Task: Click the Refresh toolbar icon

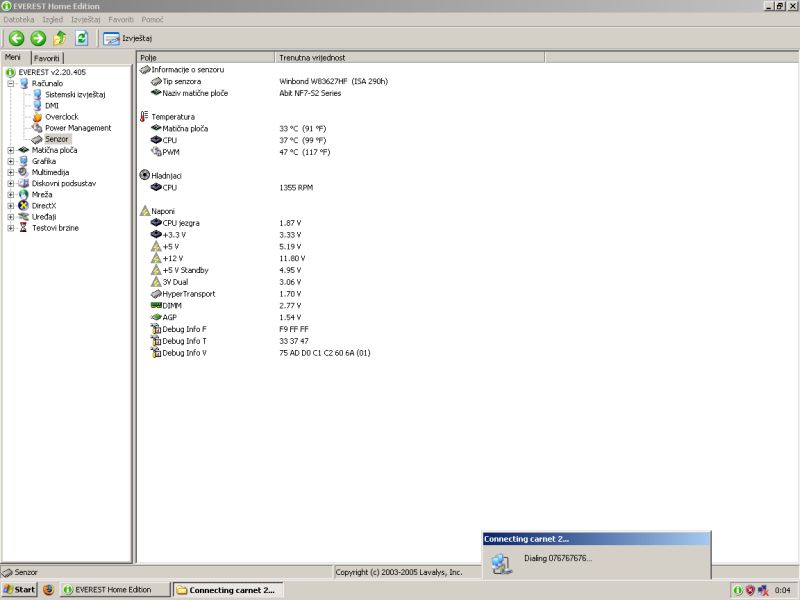Action: click(x=82, y=38)
